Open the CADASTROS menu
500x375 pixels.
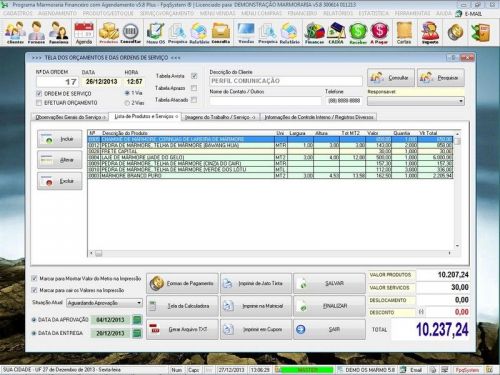pyautogui.click(x=18, y=14)
